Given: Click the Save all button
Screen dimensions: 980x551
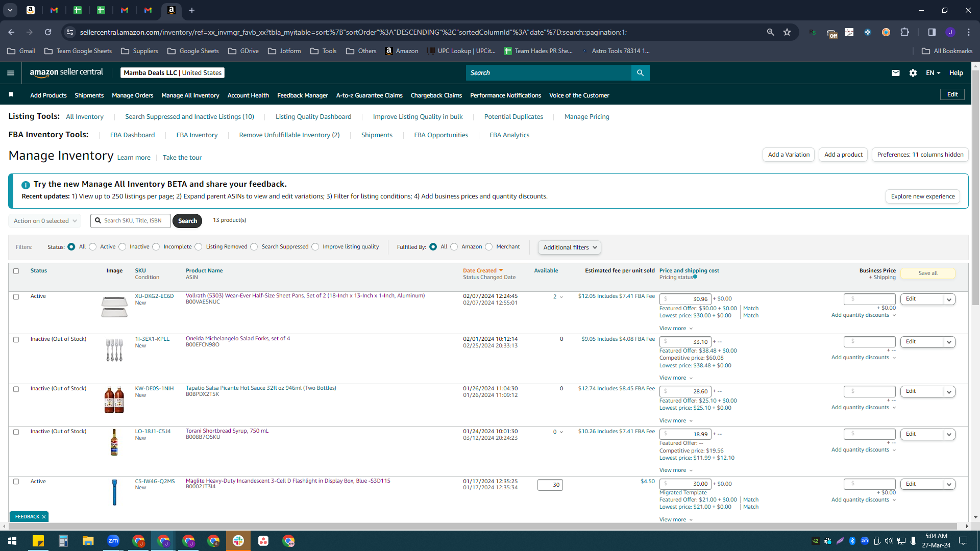Looking at the screenshot, I should tap(928, 273).
